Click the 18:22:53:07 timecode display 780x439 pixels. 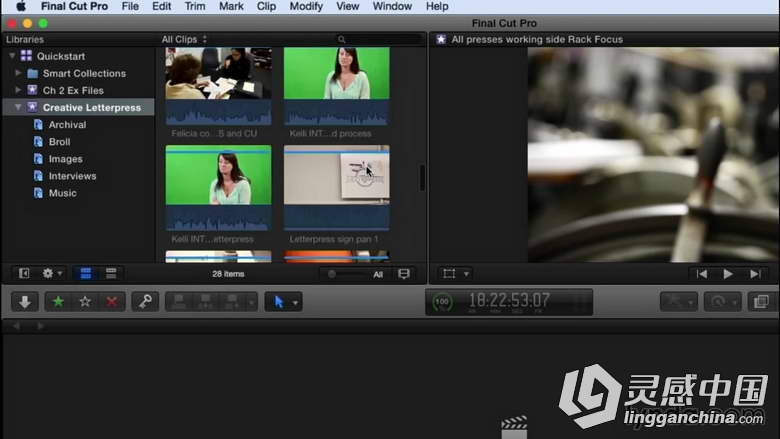(509, 300)
